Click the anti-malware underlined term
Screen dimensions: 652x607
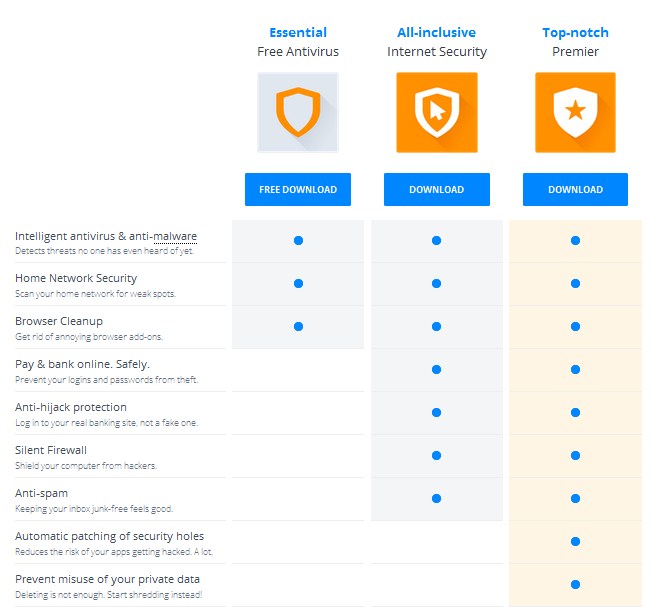[175, 236]
